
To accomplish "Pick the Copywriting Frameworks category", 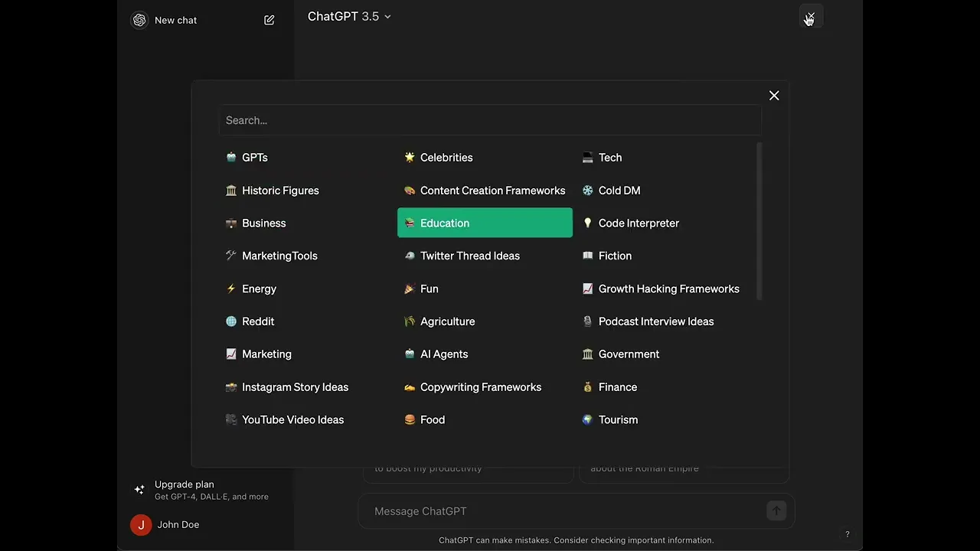I will (480, 387).
